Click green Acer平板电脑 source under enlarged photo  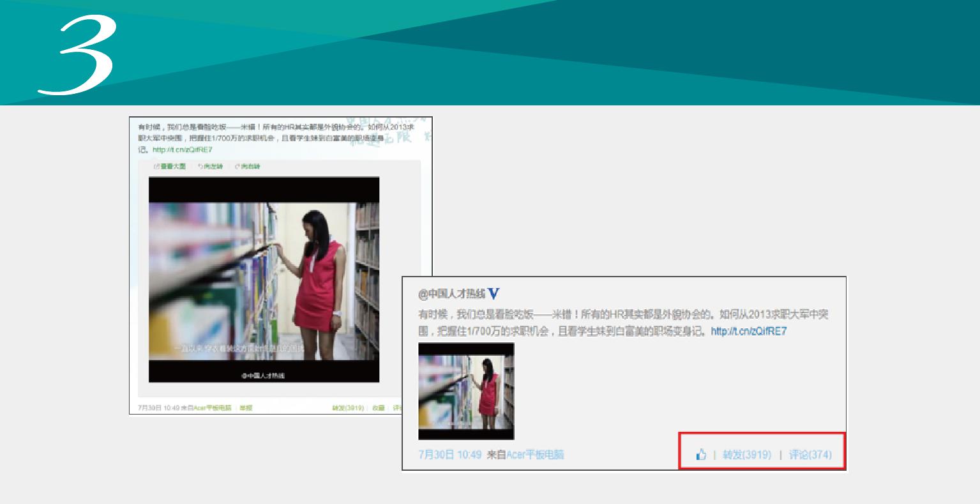coord(213,408)
